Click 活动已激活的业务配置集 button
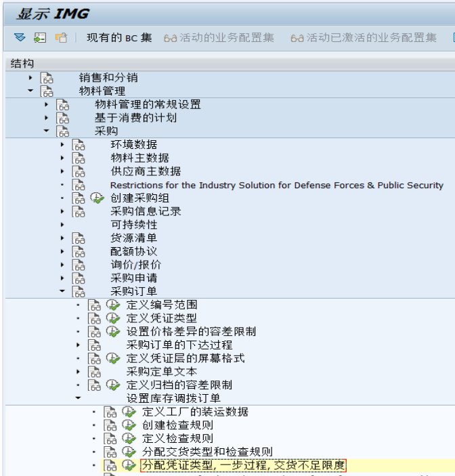Viewport: 455px width, 476px height. point(364,38)
